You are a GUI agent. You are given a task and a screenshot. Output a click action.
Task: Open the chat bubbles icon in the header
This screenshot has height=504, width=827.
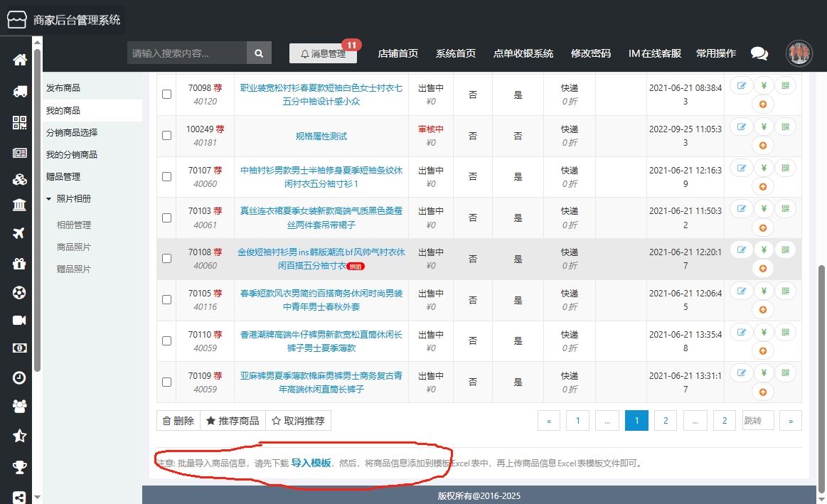point(759,53)
